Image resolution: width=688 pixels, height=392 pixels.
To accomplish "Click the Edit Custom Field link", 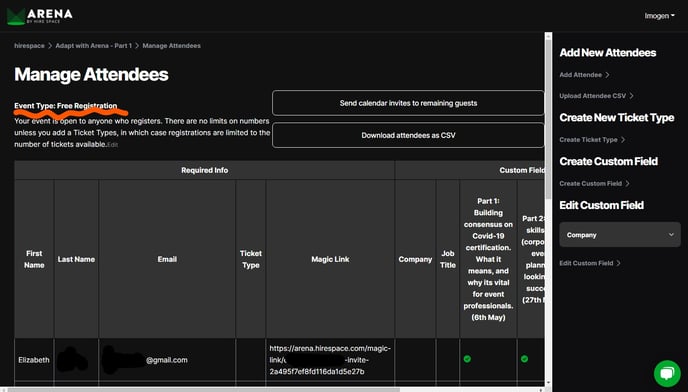I will (x=590, y=263).
